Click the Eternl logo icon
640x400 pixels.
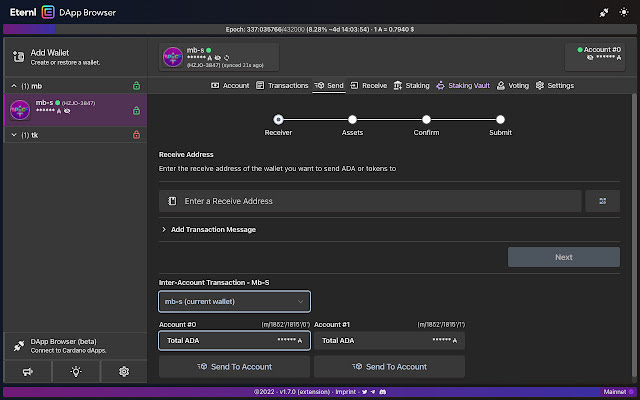tap(48, 12)
